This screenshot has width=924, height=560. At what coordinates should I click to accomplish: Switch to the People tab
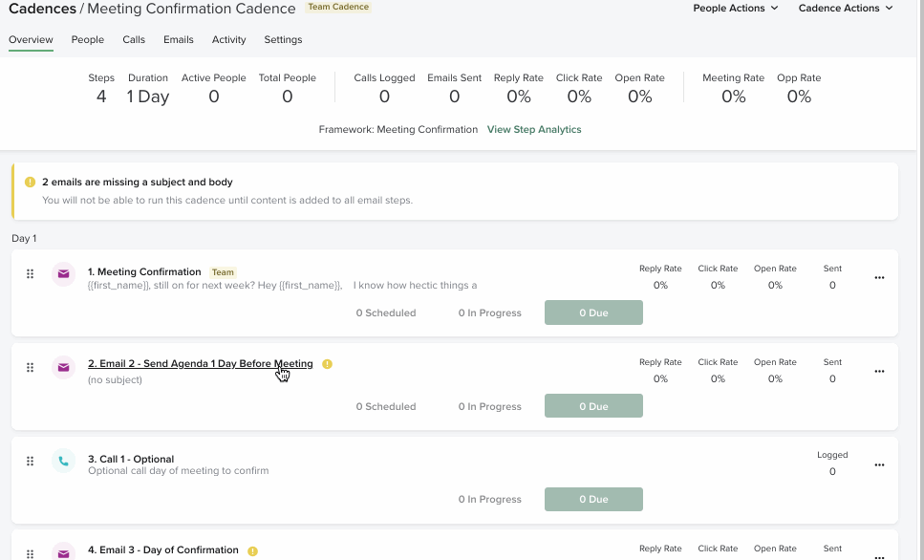[x=88, y=40]
